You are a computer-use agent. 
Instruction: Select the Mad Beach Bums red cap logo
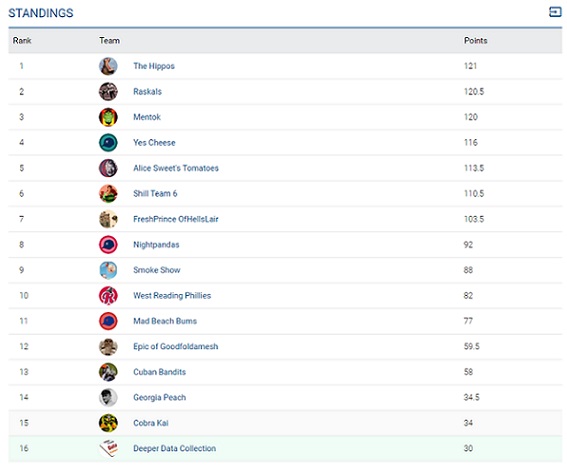[108, 321]
